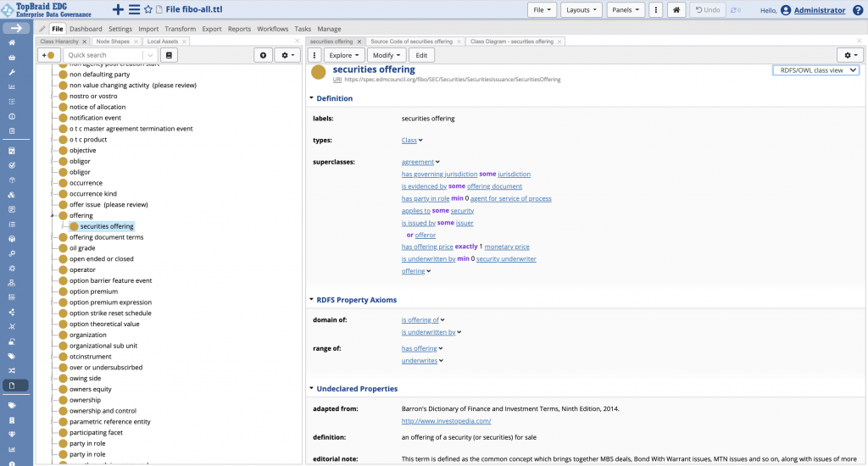
Task: Click the Administrator account link
Action: coord(820,10)
